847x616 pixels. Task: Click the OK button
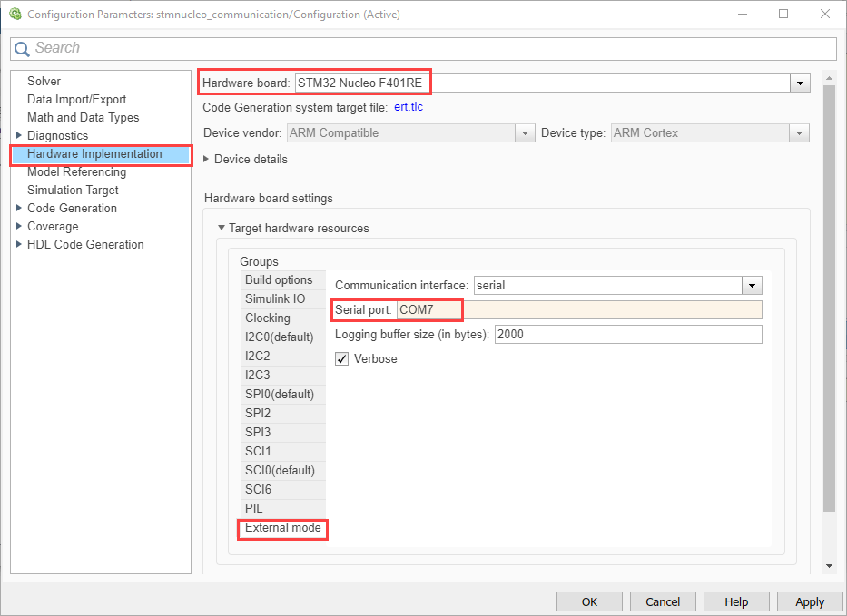pyautogui.click(x=589, y=601)
